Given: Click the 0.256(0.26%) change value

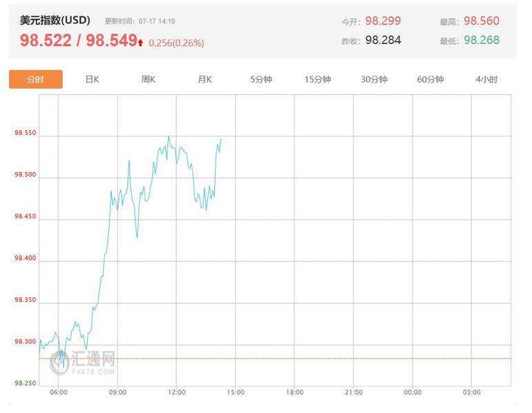Looking at the screenshot, I should click(x=176, y=43).
